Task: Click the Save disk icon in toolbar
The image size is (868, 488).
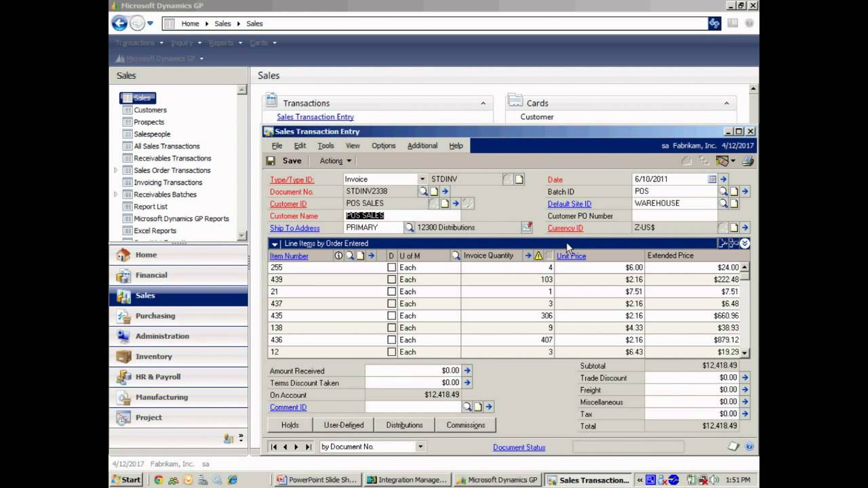Action: (271, 161)
